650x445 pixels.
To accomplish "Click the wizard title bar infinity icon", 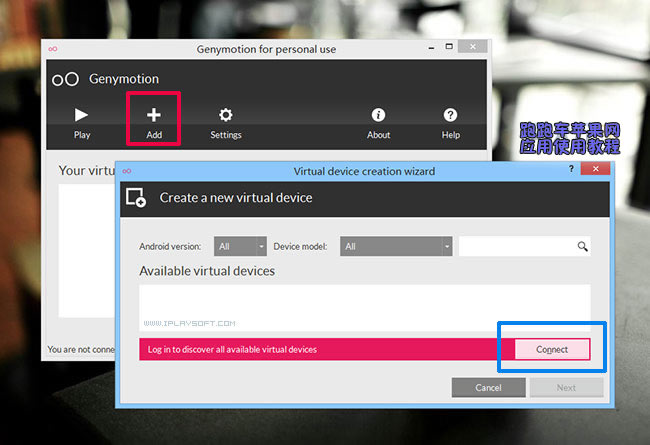I will tap(127, 171).
